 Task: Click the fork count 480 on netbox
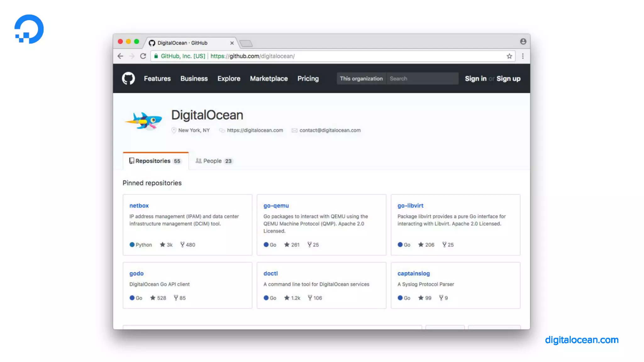pos(188,245)
